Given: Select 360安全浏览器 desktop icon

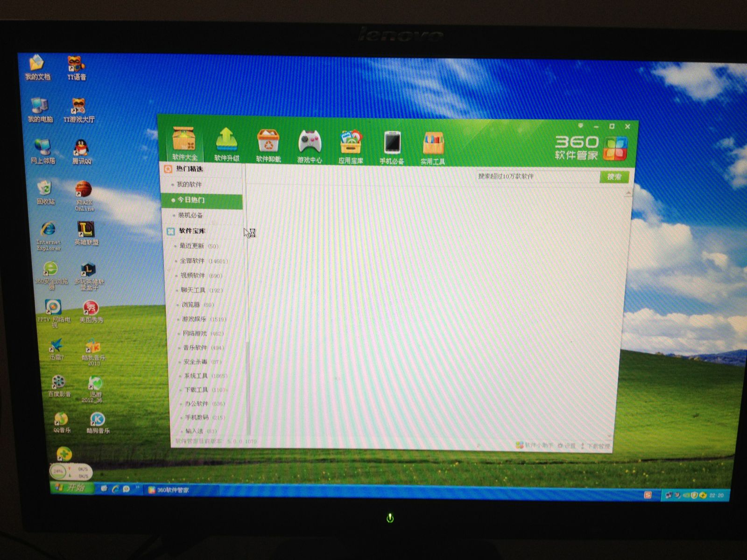Looking at the screenshot, I should pos(51,276).
